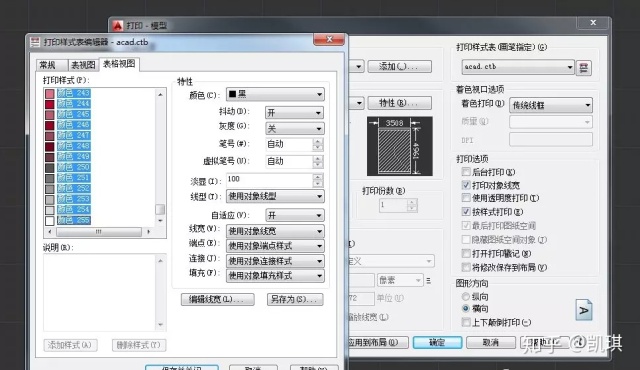The image size is (640, 370).
Task: Increase the 淡显 spinner value
Action: (x=318, y=177)
